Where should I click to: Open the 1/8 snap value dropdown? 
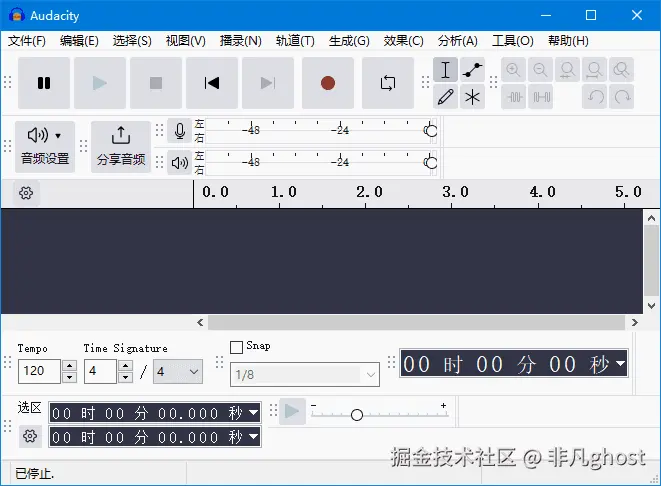[305, 374]
